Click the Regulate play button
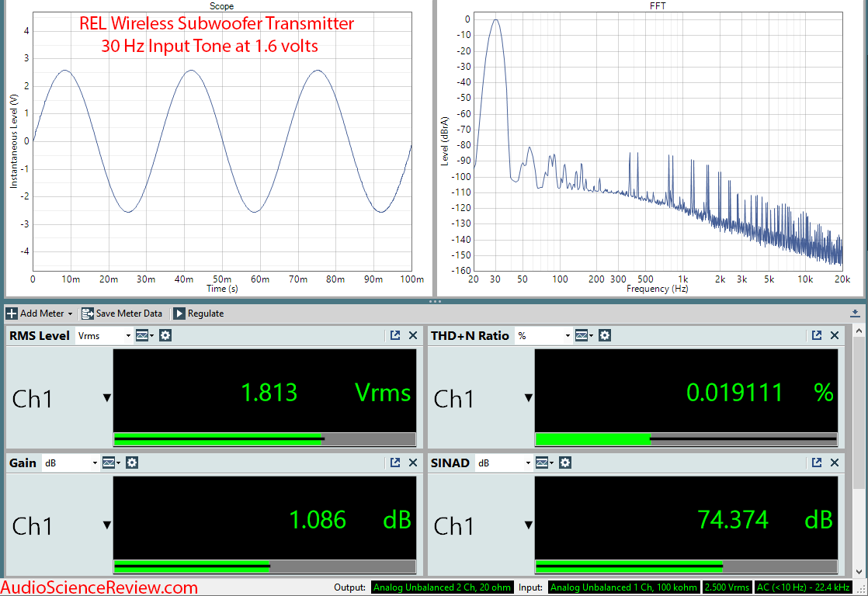 click(x=179, y=314)
